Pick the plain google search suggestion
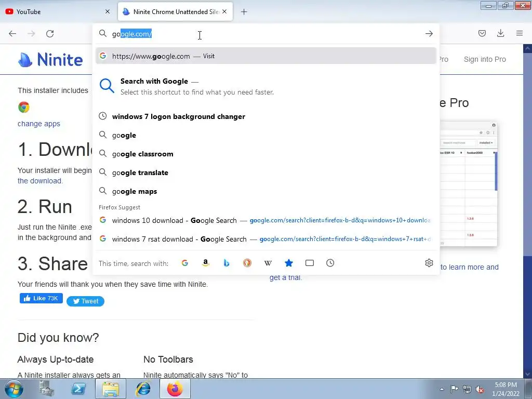This screenshot has height=399, width=532. (265, 135)
